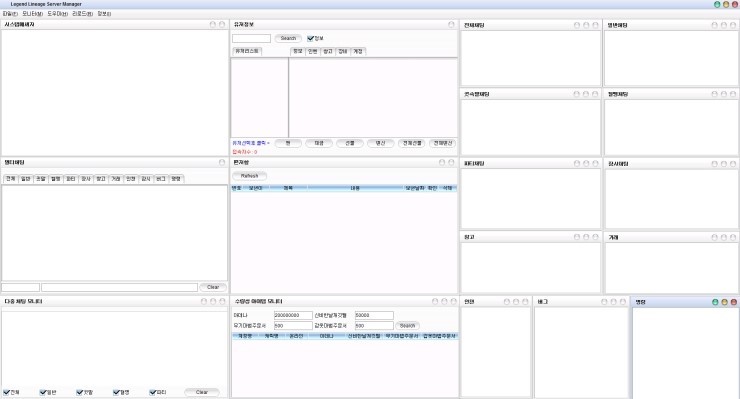This screenshot has width=740, height=399.
Task: Click 갑옷마법주문서 column header in item table
Action: coord(439,336)
